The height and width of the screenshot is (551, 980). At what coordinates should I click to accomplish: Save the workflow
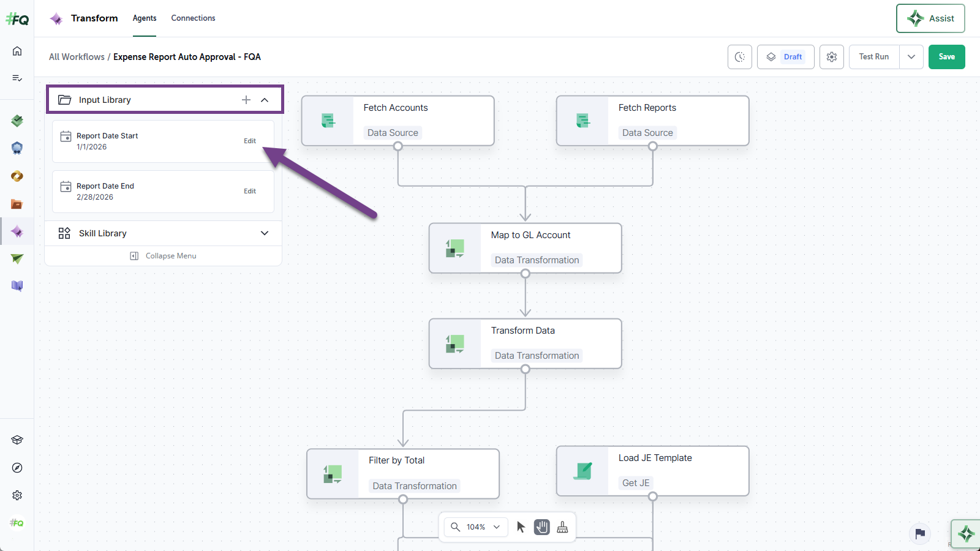(947, 57)
